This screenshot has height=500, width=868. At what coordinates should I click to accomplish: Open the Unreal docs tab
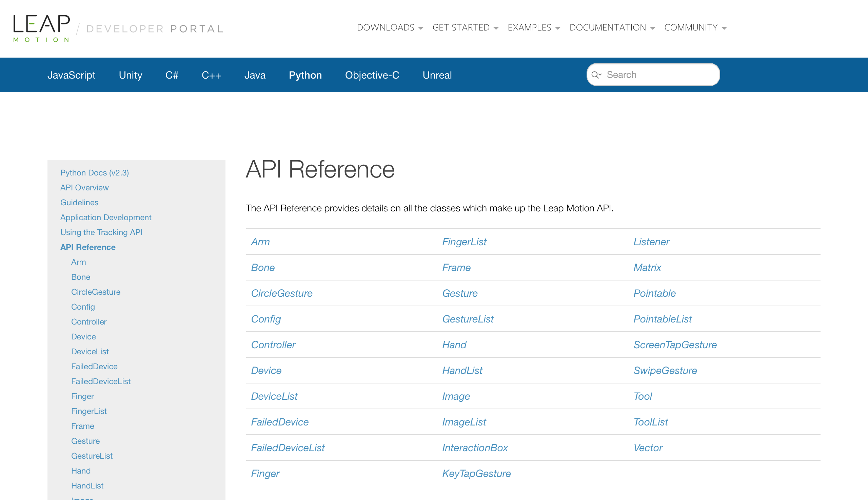coord(437,75)
